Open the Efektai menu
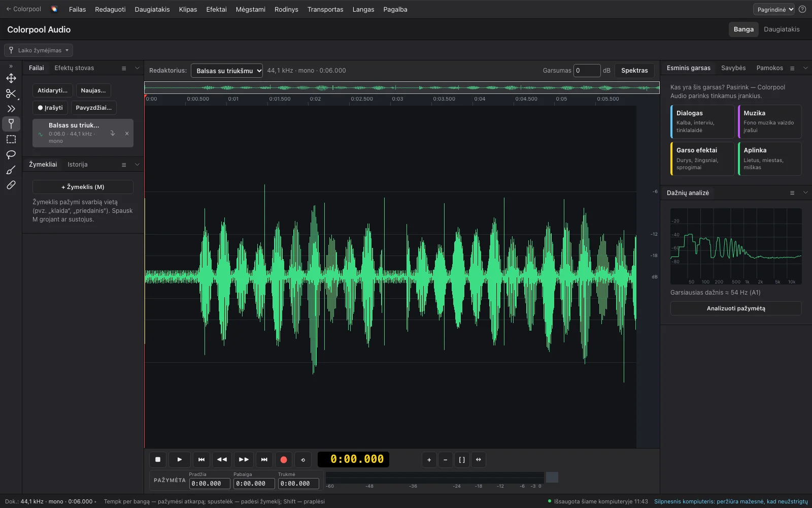 [x=216, y=9]
